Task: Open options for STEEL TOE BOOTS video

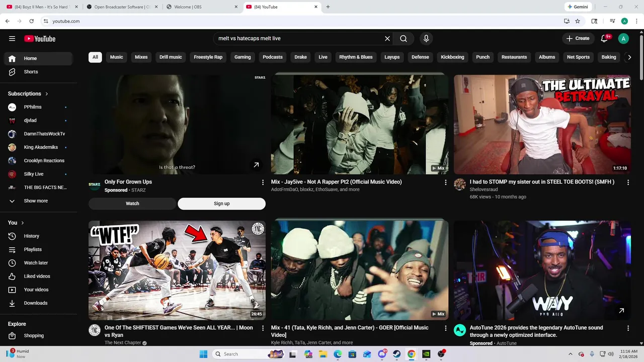Action: (x=628, y=183)
